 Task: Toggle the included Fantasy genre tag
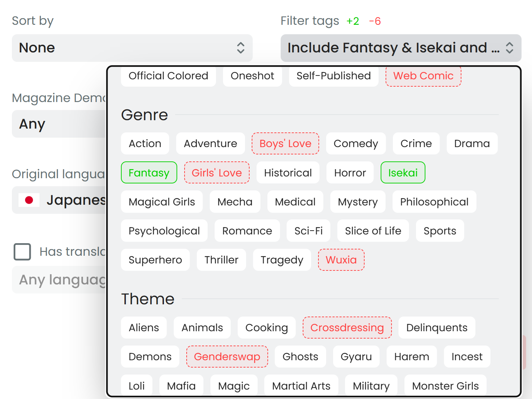click(149, 173)
